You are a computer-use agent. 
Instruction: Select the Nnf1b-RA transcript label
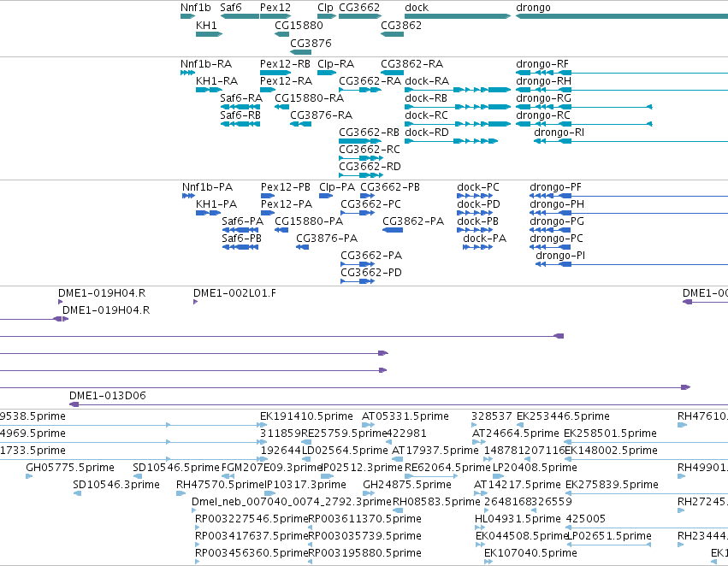pyautogui.click(x=206, y=63)
